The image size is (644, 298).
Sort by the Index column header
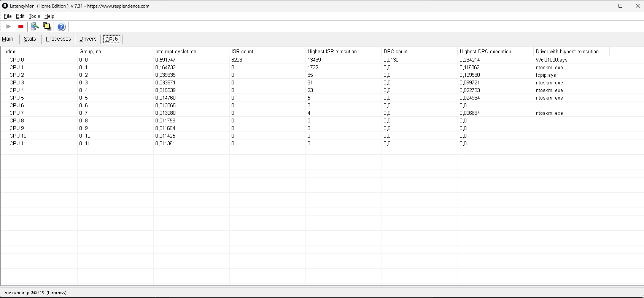(x=39, y=51)
